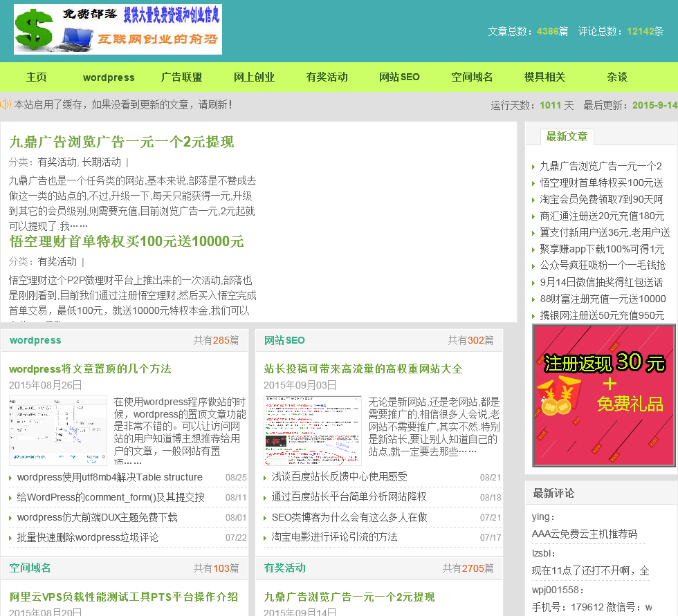
Task: Go to 广告联盟 in navigation bar
Action: coord(181,77)
